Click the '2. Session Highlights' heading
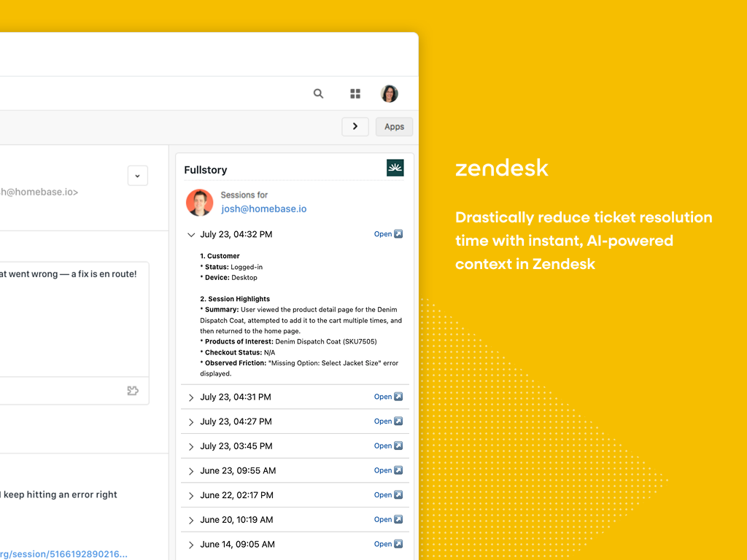 point(235,299)
